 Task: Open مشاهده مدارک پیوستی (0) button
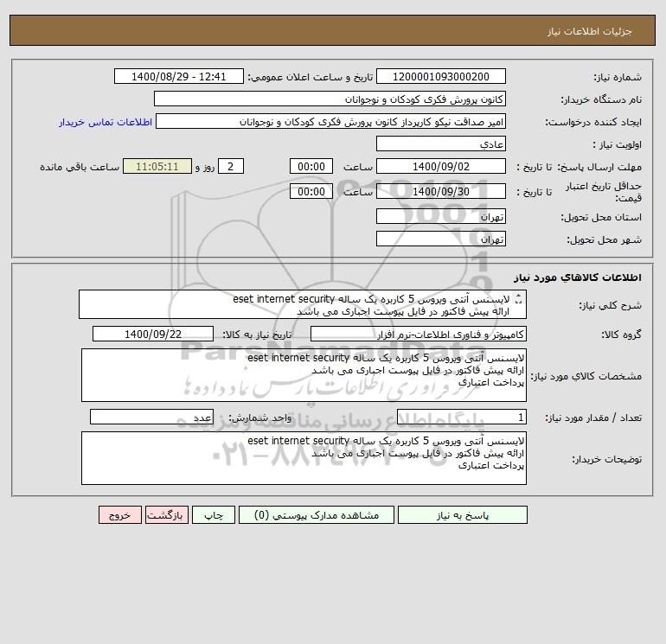click(317, 515)
